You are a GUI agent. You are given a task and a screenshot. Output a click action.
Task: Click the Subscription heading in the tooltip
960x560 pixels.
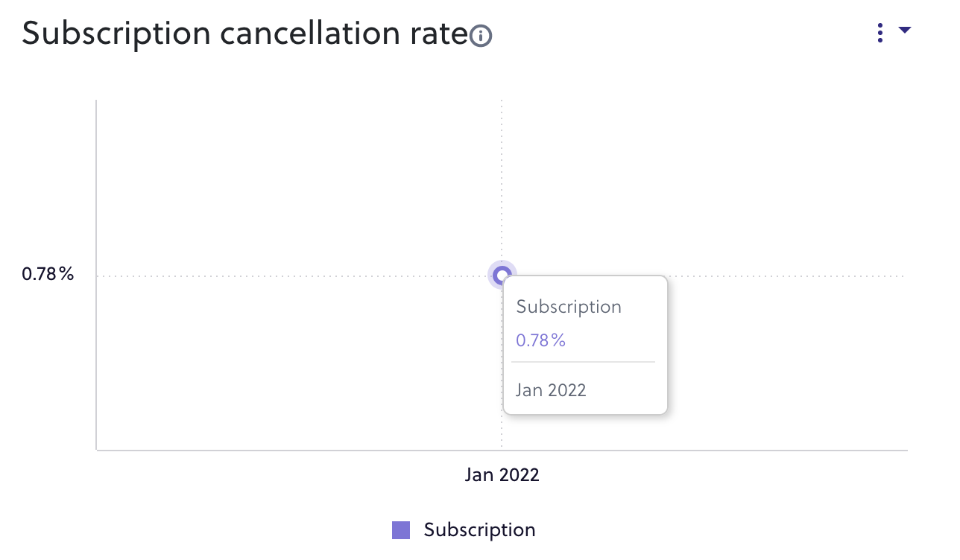[569, 307]
